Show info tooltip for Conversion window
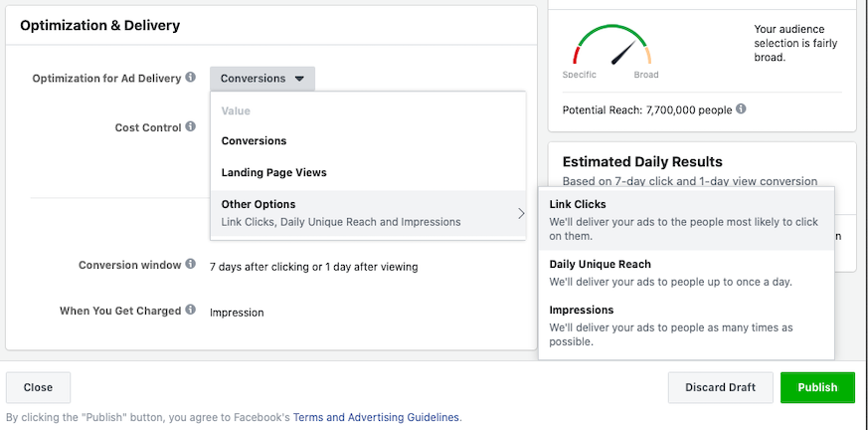The image size is (868, 430). [x=191, y=264]
